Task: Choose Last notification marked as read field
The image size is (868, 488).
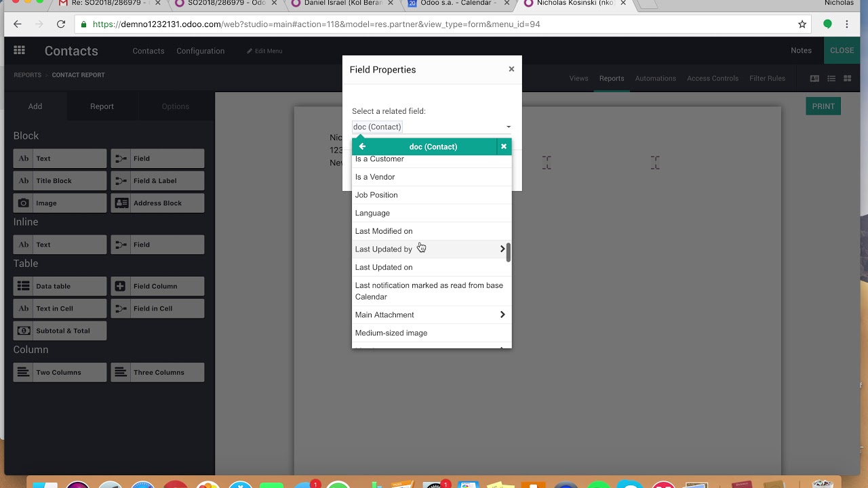Action: [x=431, y=291]
